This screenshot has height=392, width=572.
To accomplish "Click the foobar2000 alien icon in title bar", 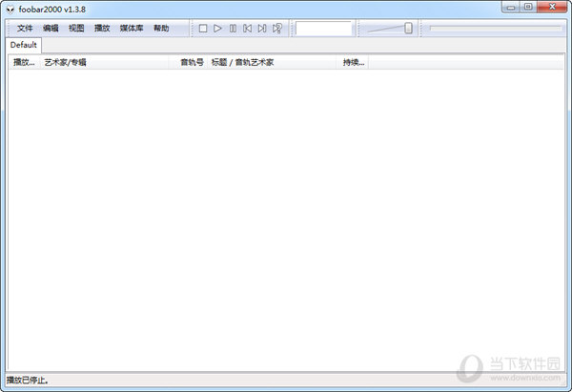I will click(x=10, y=10).
